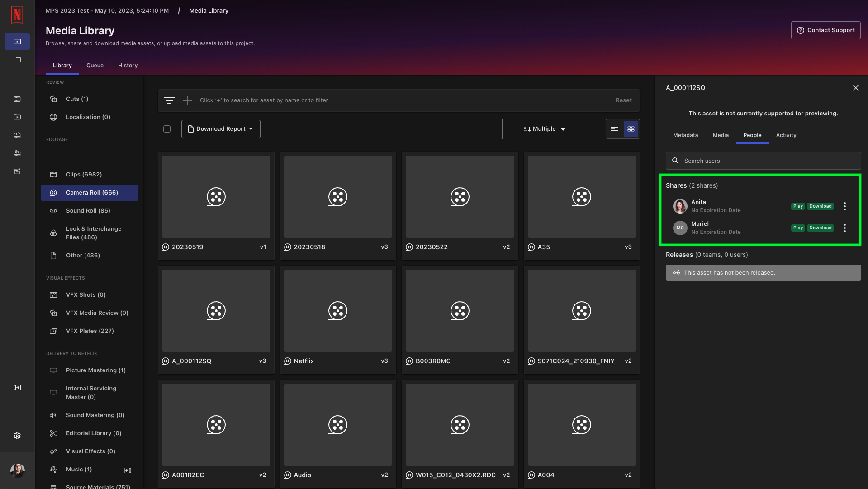Switch to list view icon

coord(615,129)
